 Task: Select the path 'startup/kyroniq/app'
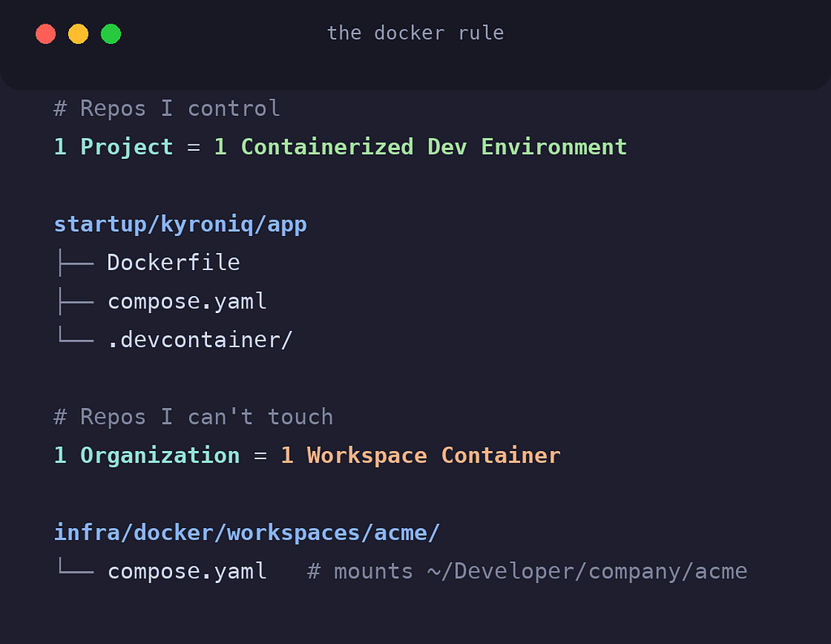coord(180,225)
